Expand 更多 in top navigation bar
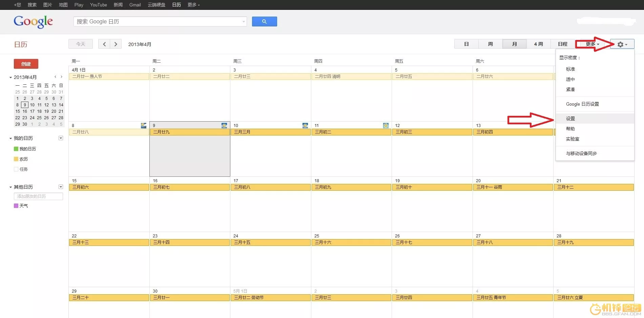The width and height of the screenshot is (644, 318). point(194,5)
